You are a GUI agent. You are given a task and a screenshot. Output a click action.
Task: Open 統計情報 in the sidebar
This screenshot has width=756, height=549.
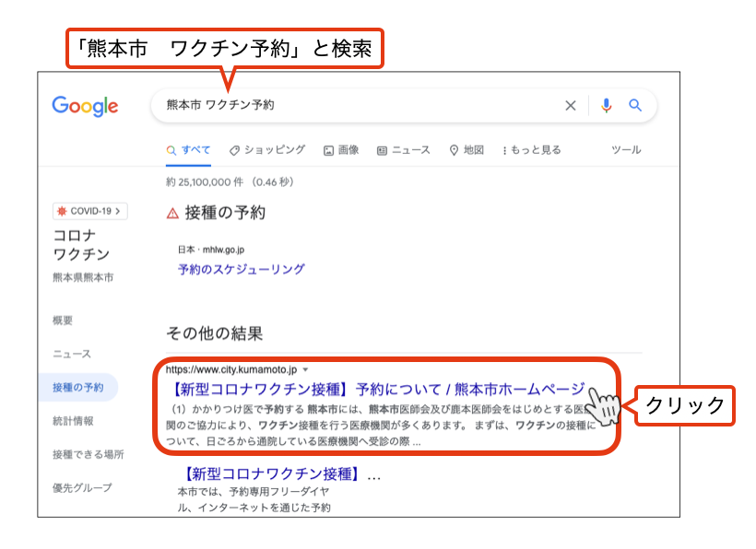point(73,421)
